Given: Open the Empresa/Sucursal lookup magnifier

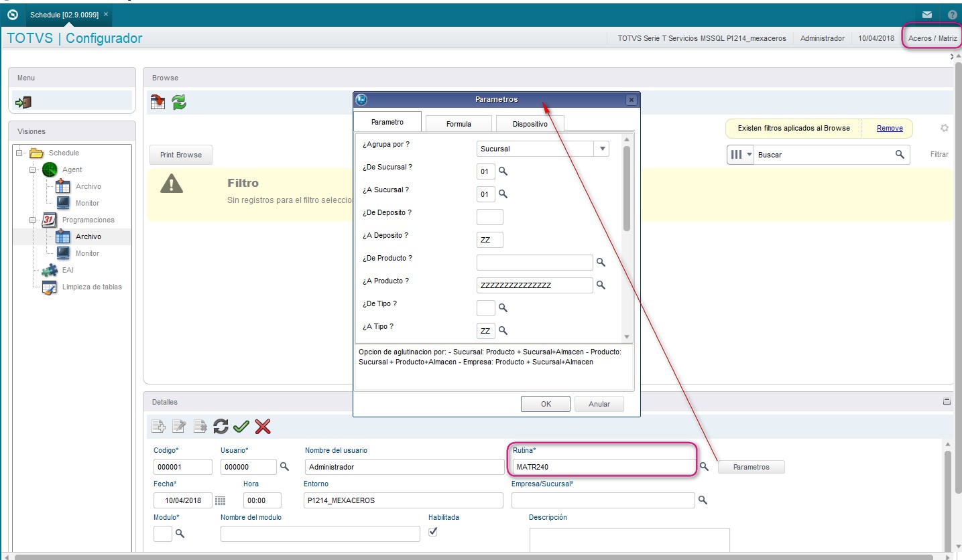Looking at the screenshot, I should [703, 500].
